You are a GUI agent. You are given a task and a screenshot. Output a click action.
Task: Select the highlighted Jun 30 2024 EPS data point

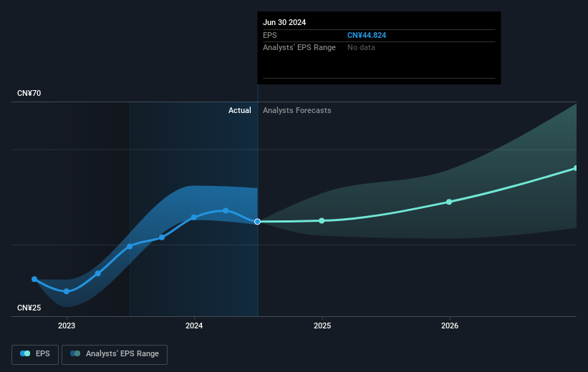click(x=257, y=222)
